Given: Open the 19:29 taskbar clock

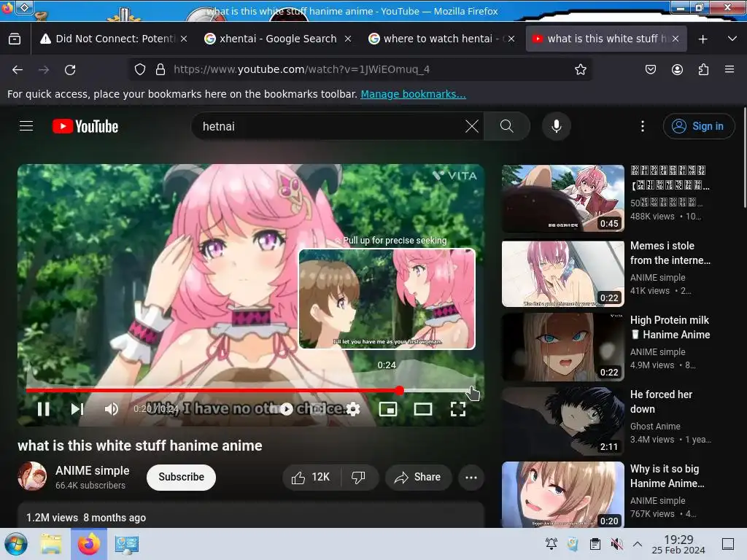Looking at the screenshot, I should coord(678,544).
